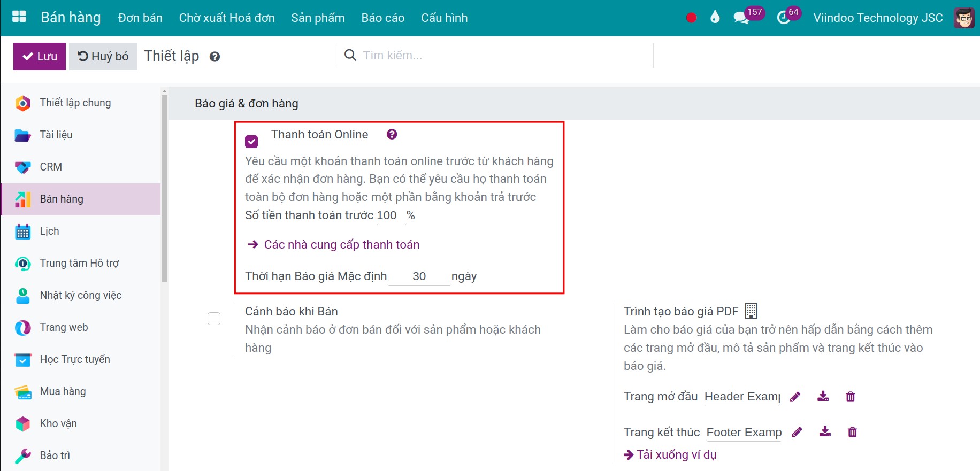Open Học Trực tuyến settings section
Image resolution: width=980 pixels, height=471 pixels.
(x=81, y=359)
